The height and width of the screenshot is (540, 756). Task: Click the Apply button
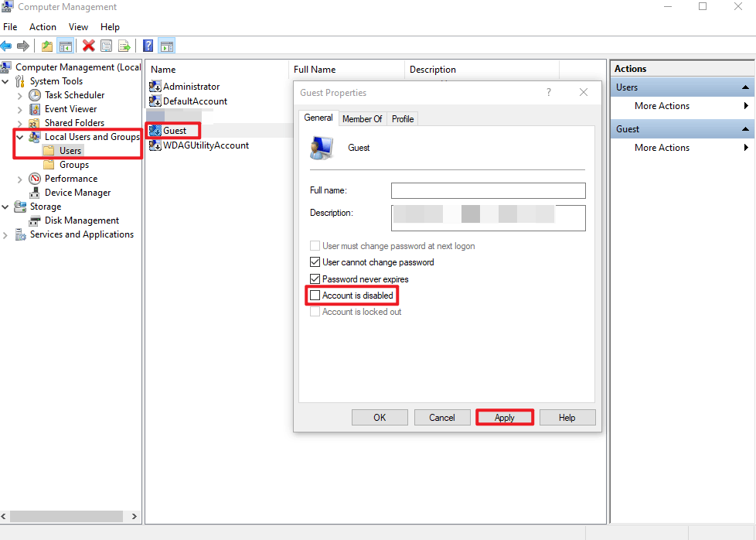coord(504,417)
